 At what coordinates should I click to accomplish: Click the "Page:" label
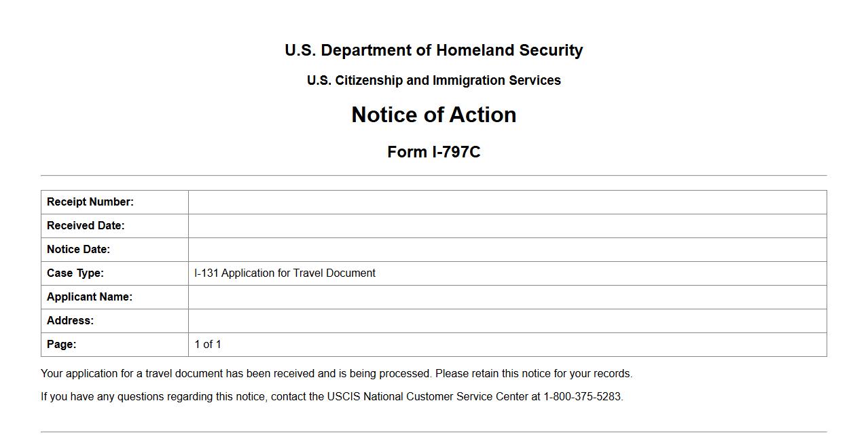[62, 345]
